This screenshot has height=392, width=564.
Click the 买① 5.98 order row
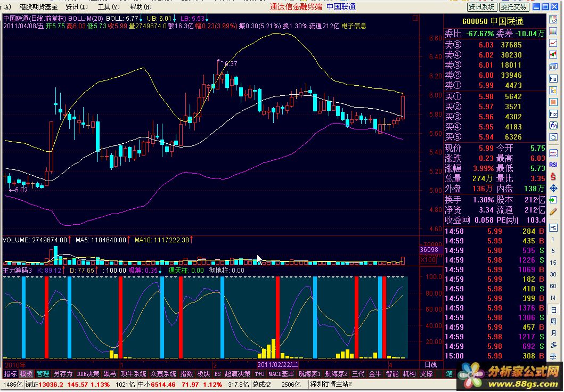(x=495, y=96)
